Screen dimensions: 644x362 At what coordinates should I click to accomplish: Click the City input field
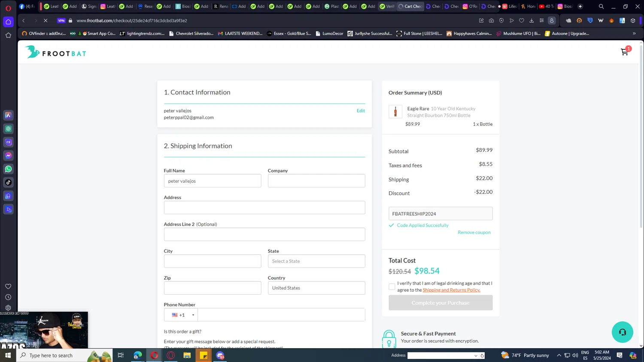[x=213, y=261]
